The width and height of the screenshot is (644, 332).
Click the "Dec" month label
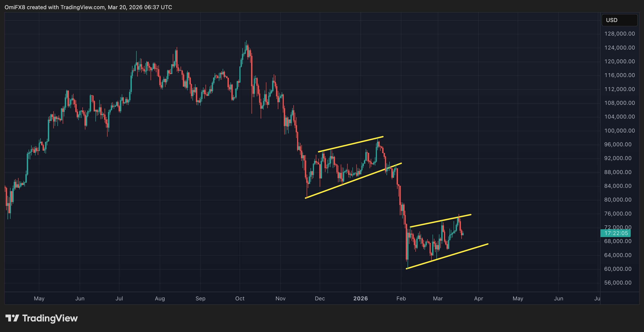pyautogui.click(x=320, y=299)
